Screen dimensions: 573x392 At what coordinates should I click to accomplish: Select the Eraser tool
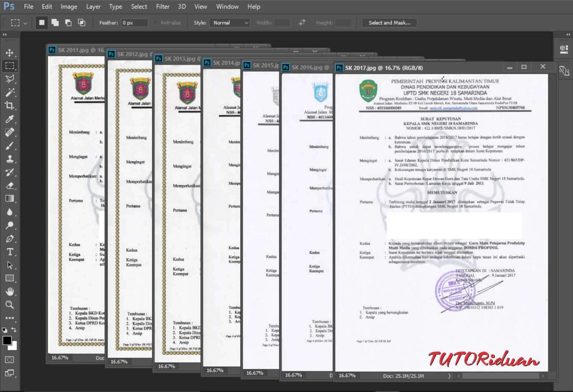coord(10,185)
